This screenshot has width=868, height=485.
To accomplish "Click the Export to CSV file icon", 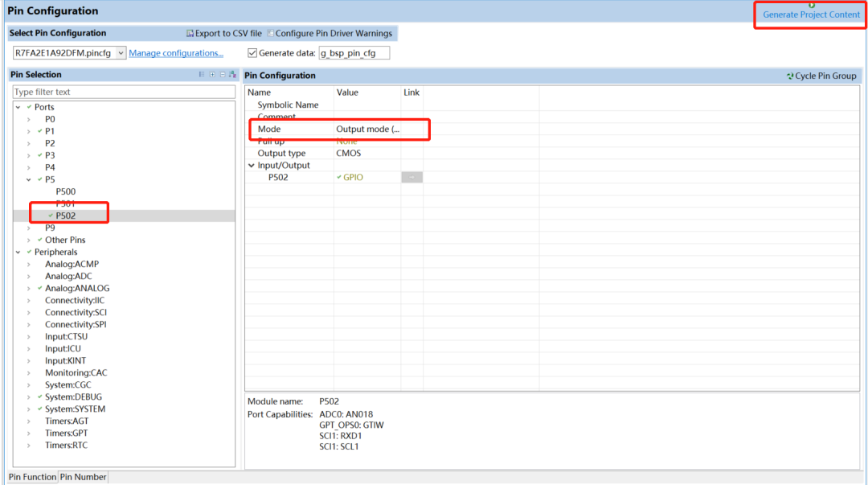I will (190, 34).
